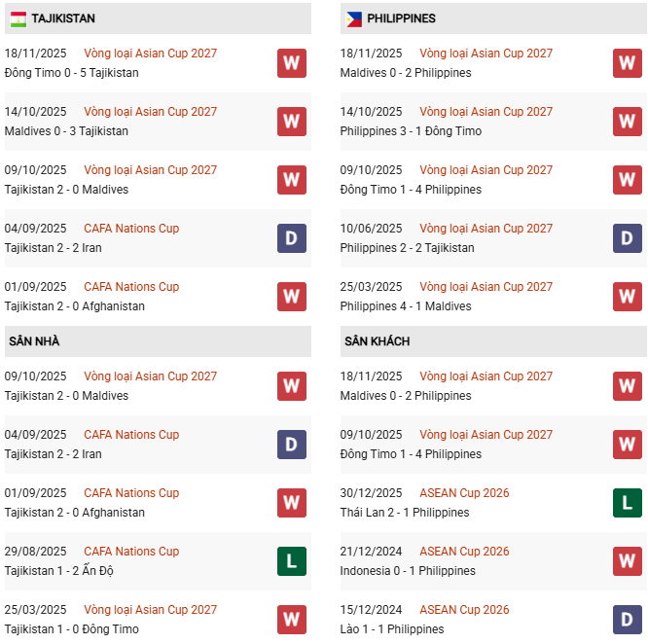Select W badge for Maldives 0-3 Tajikistan
The height and width of the screenshot is (644, 648).
coord(291,122)
